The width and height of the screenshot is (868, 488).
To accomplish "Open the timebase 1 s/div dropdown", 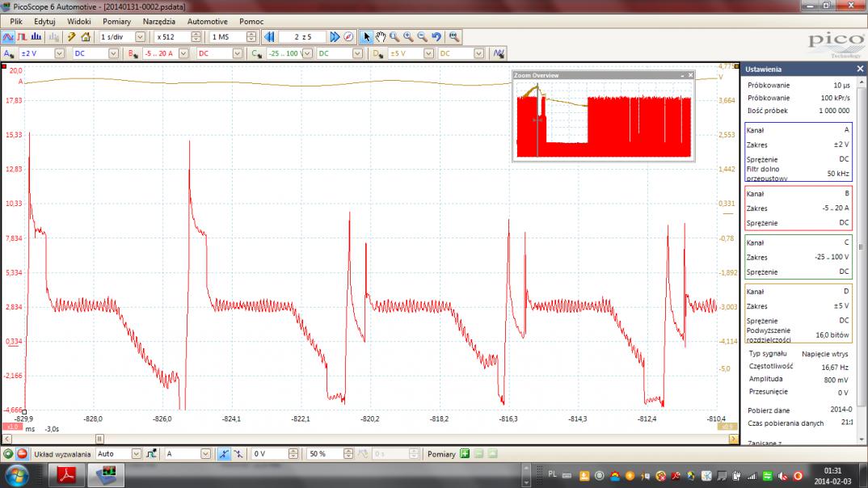I will click(x=141, y=37).
